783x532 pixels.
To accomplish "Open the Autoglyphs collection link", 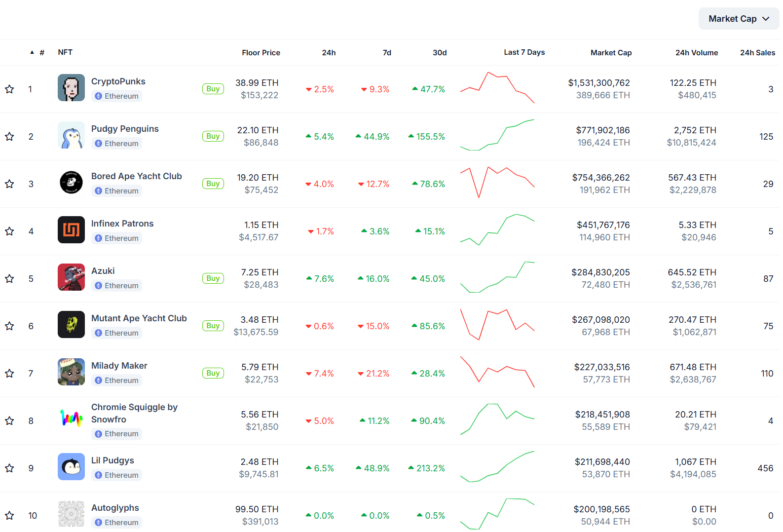I will click(x=115, y=508).
